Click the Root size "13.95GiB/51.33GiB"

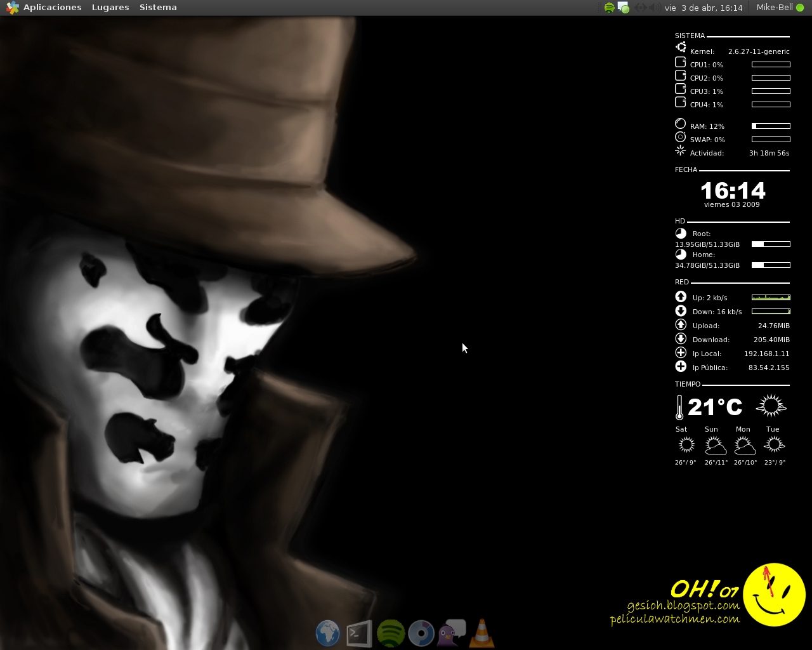click(707, 244)
